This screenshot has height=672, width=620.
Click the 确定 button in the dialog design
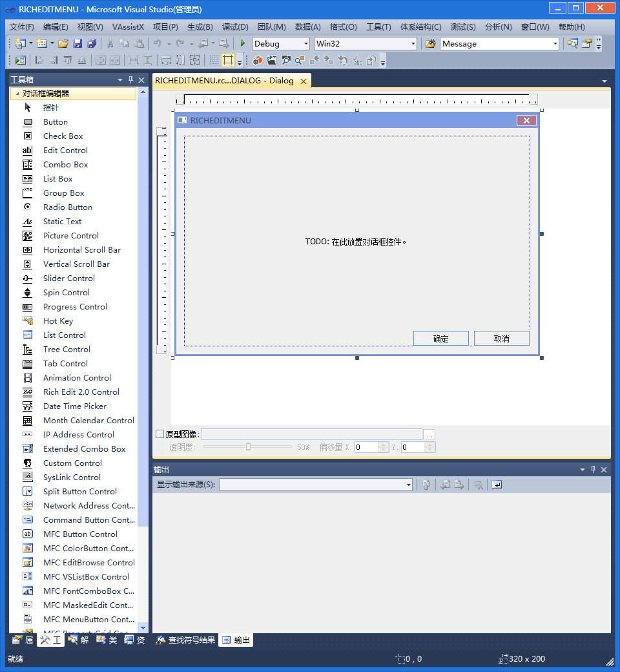point(441,339)
